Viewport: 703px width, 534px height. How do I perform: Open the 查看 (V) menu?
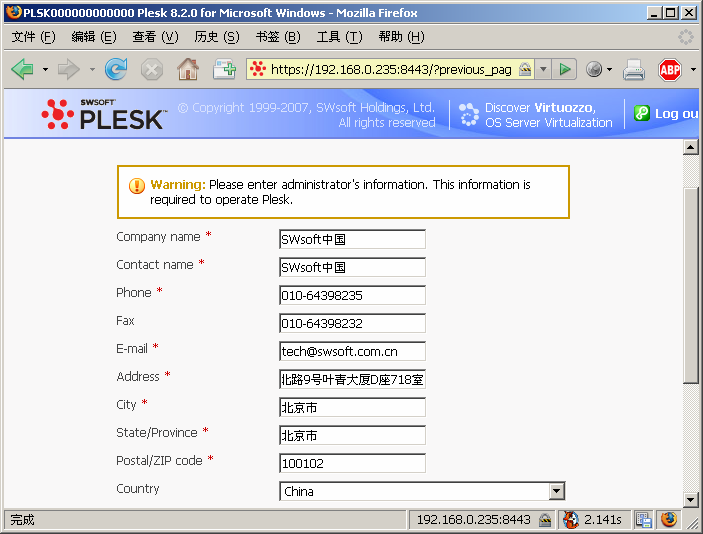(x=155, y=37)
